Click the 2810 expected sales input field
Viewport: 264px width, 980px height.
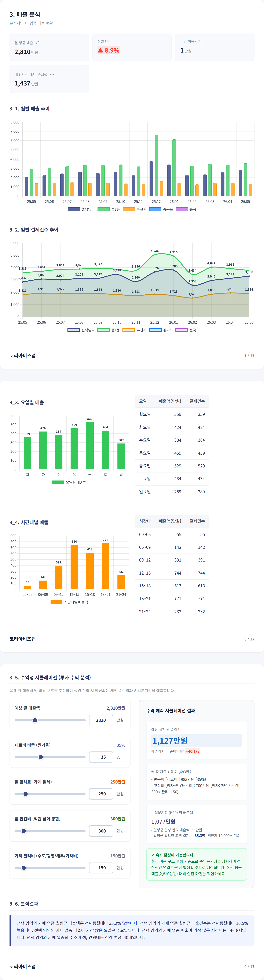tap(101, 720)
